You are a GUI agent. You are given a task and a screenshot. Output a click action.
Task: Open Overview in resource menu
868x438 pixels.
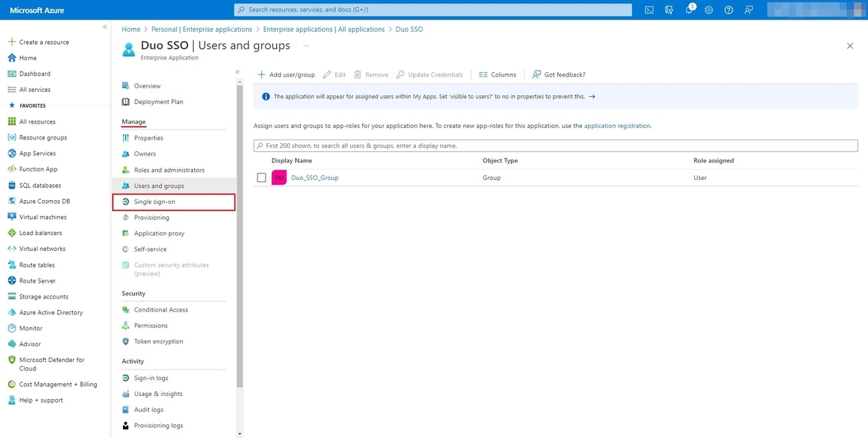[147, 86]
